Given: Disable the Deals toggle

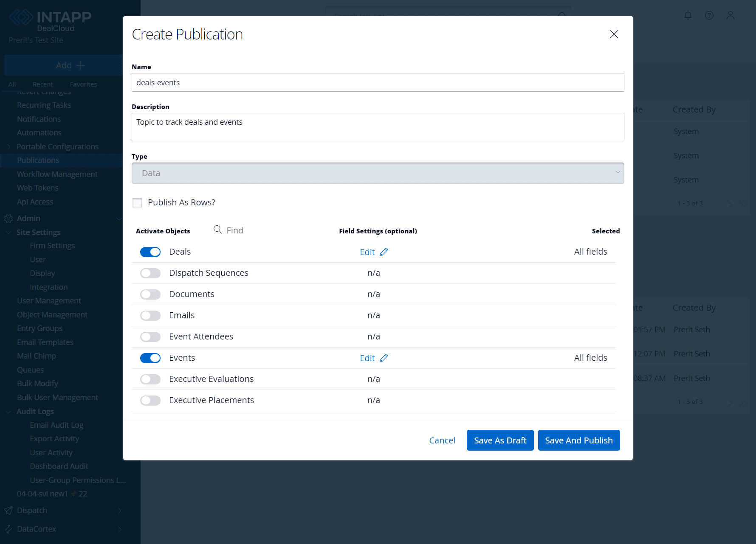Looking at the screenshot, I should coord(150,252).
